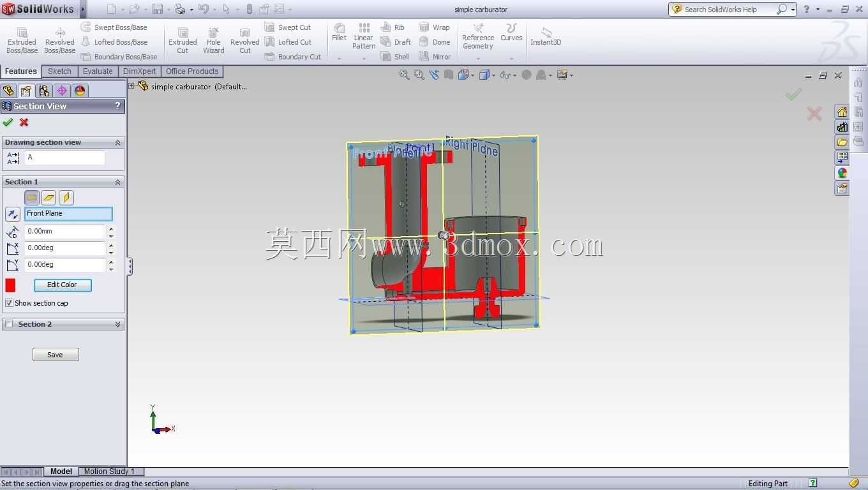868x490 pixels.
Task: Open the DimXpertManager tab
Action: tap(62, 91)
